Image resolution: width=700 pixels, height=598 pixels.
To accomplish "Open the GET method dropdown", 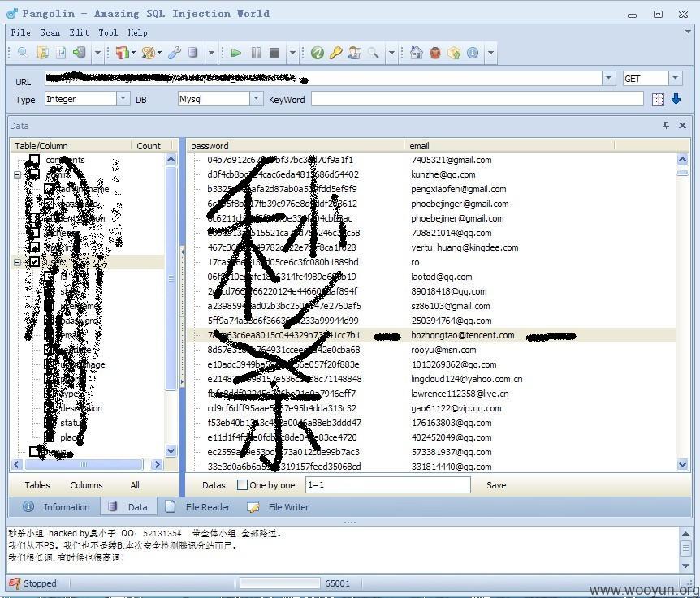I will [675, 79].
